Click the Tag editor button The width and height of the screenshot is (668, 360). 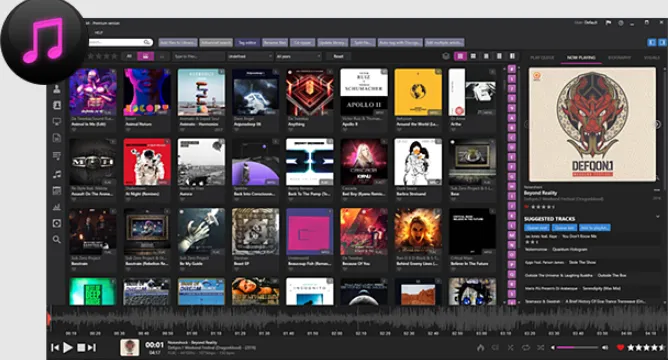tap(248, 43)
